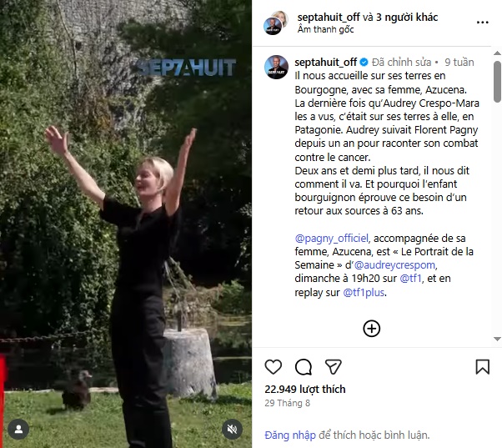Like the post with heart icon
Image resolution: width=502 pixels, height=448 pixels.
[x=273, y=367]
